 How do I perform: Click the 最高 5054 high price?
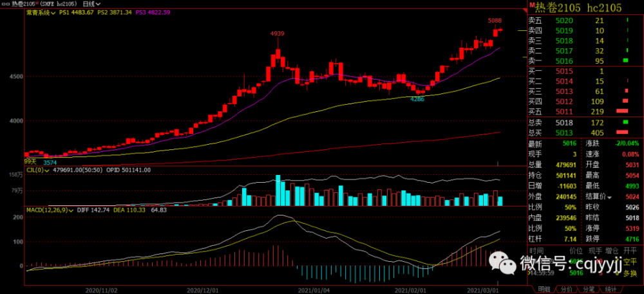pyautogui.click(x=632, y=176)
